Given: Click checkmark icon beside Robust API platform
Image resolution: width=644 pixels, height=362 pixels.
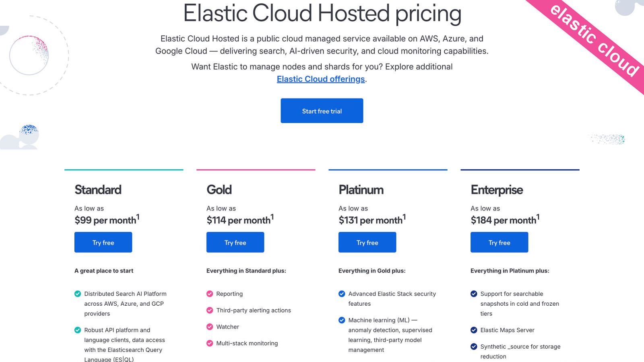Looking at the screenshot, I should pyautogui.click(x=78, y=330).
